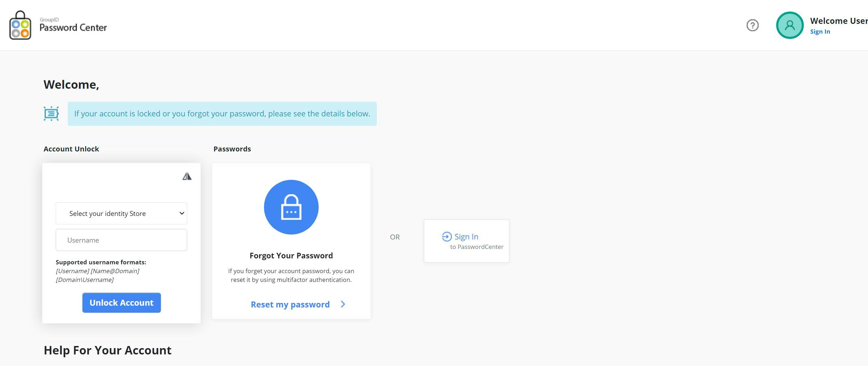Screen dimensions: 868x366
Task: Open the help question mark icon
Action: coord(752,25)
